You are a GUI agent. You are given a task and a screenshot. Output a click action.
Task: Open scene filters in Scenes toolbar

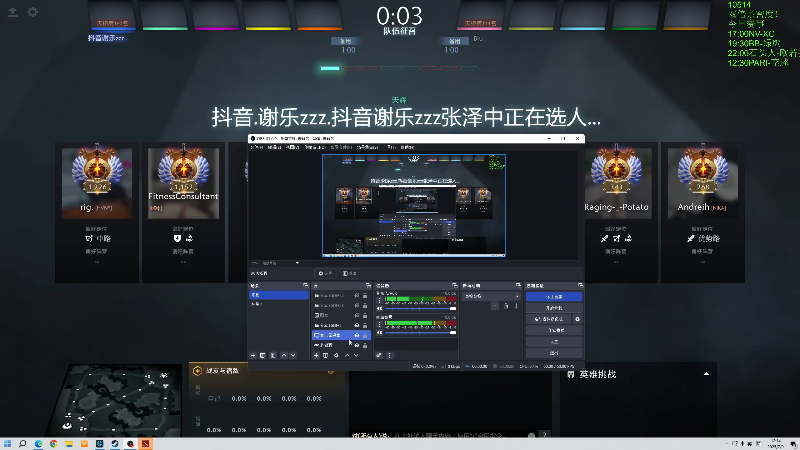click(x=273, y=355)
